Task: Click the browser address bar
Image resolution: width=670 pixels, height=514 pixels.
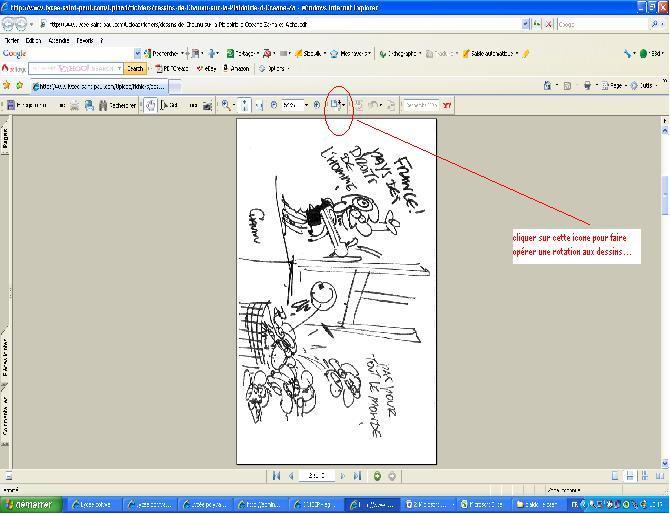Action: coord(280,24)
